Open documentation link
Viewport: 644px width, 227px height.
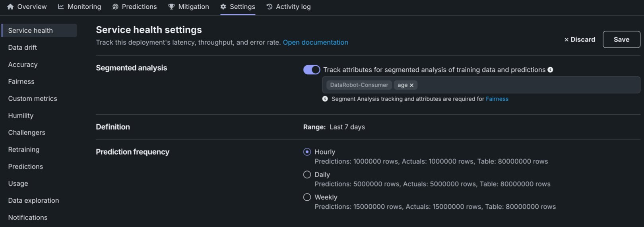315,42
